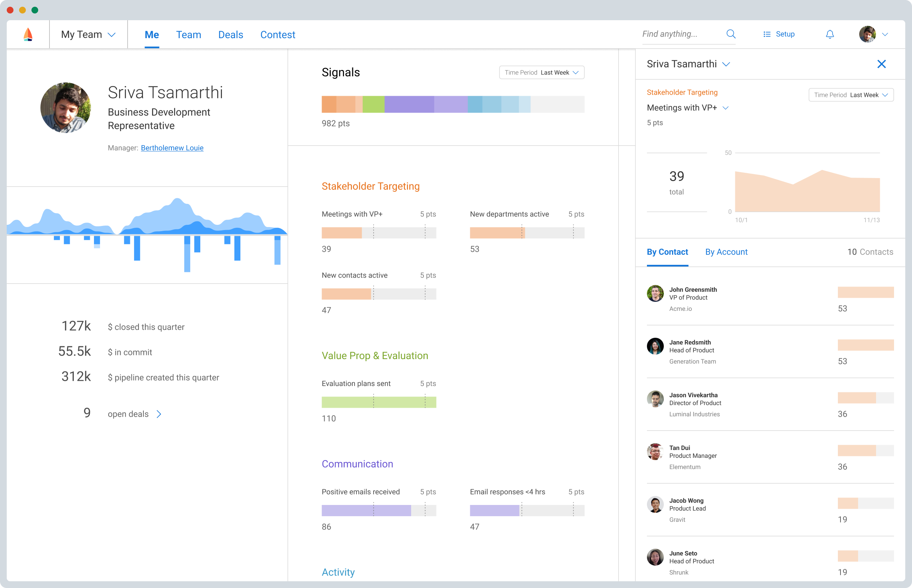Screen dimensions: 912x588
Task: Switch to the By Account tab
Action: coord(726,252)
